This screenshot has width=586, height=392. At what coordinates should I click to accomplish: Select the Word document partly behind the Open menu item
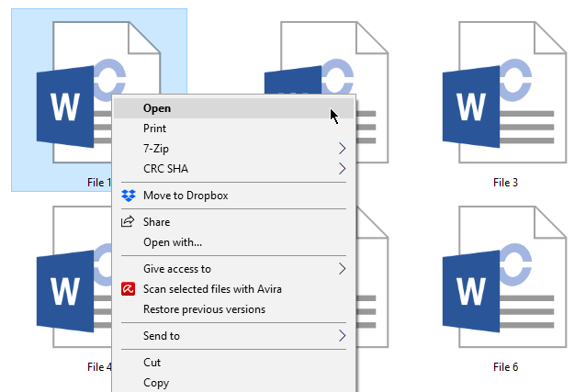pyautogui.click(x=326, y=58)
